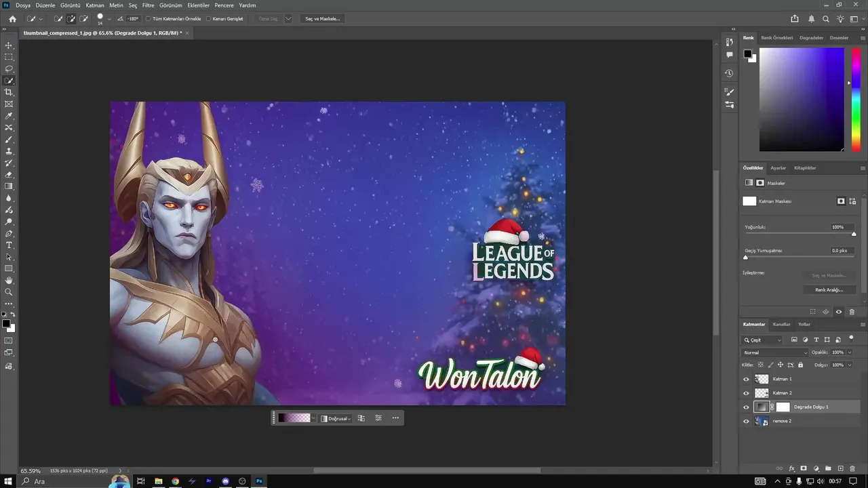Open the Renk panel options menu
This screenshot has width=868, height=488.
click(x=863, y=38)
